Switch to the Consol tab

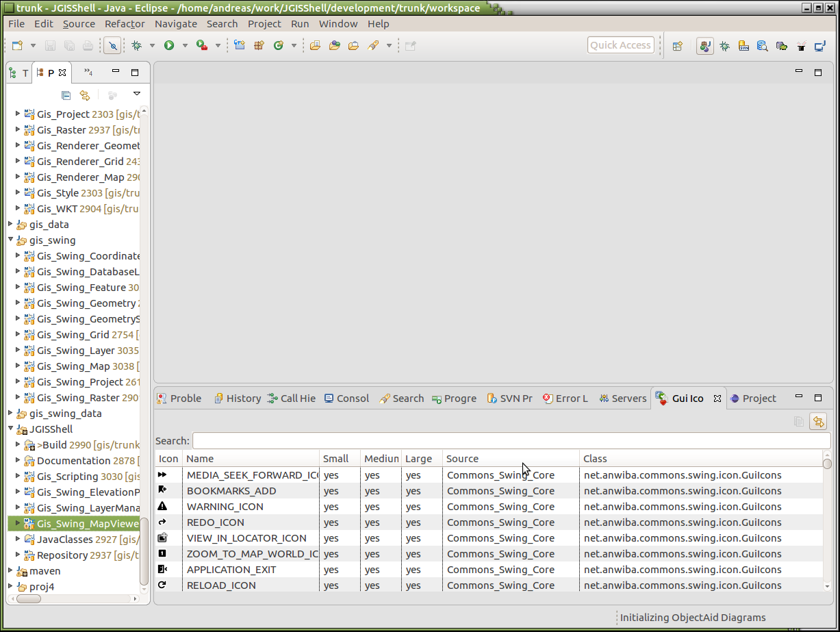tap(347, 399)
